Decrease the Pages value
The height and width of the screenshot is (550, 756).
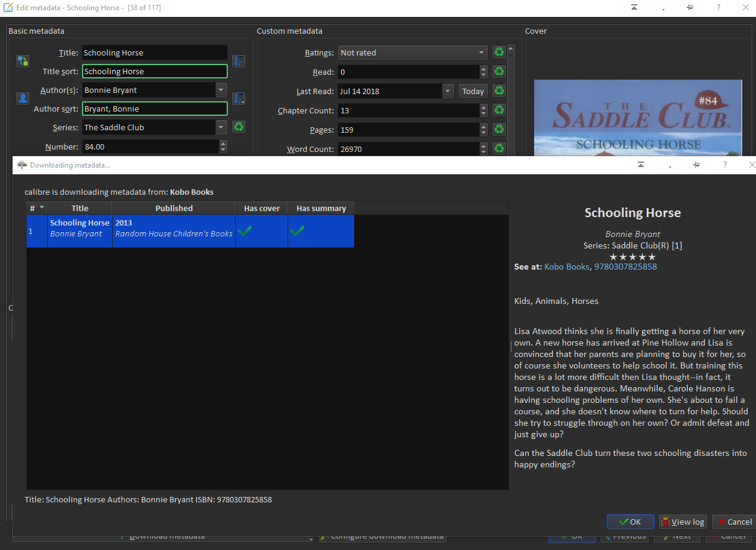[x=484, y=133]
